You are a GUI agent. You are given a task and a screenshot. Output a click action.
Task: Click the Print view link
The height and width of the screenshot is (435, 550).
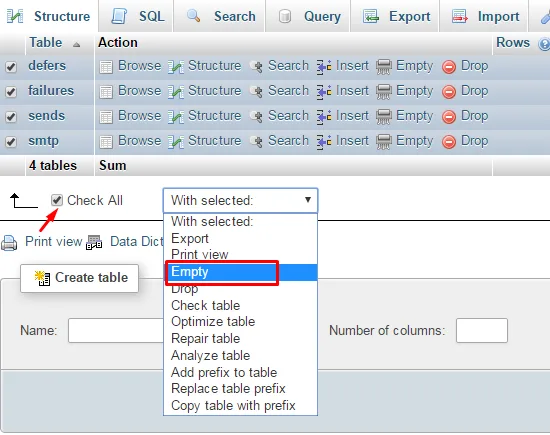point(54,242)
